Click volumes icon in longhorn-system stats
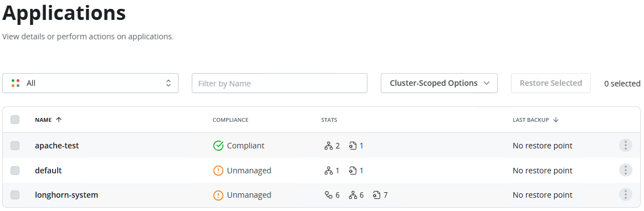The width and height of the screenshot is (644, 211). click(328, 195)
